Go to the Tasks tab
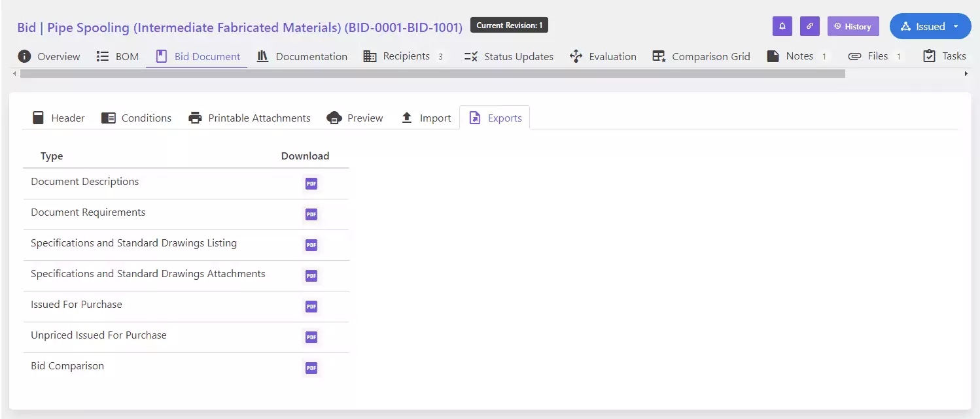Image resolution: width=980 pixels, height=419 pixels. [944, 56]
